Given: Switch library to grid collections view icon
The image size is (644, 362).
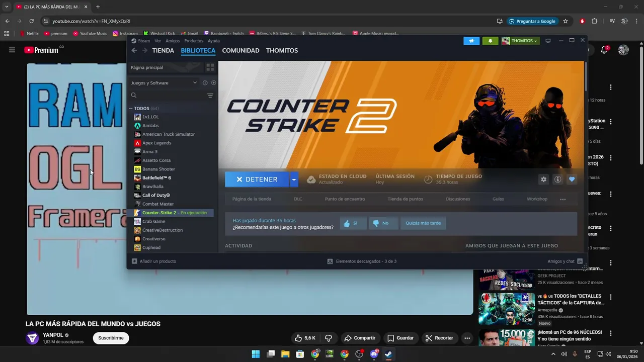Looking at the screenshot, I should click(210, 67).
